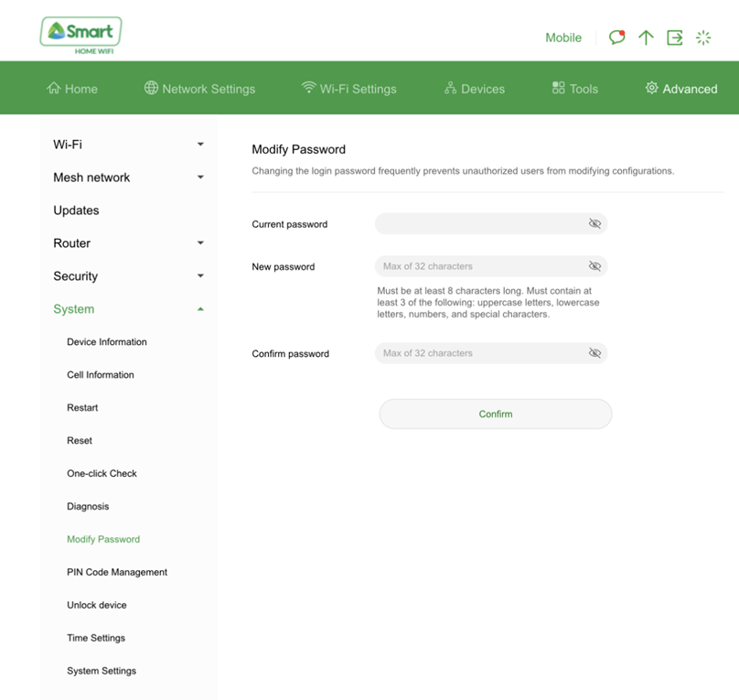Open the Tools tab
This screenshot has width=739, height=700.
pyautogui.click(x=574, y=89)
